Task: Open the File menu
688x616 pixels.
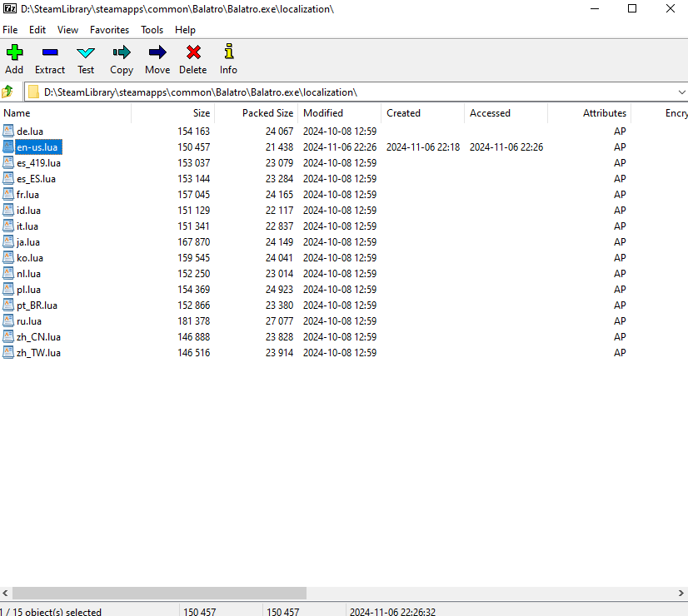Action: pos(10,30)
